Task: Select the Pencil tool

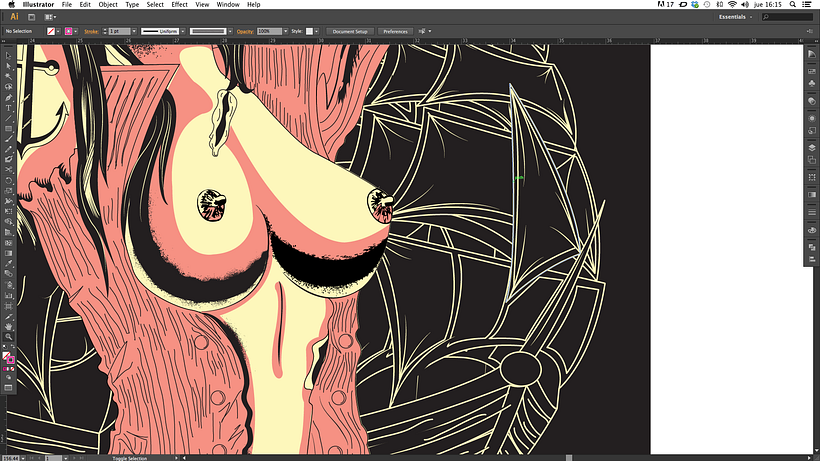Action: [x=8, y=149]
